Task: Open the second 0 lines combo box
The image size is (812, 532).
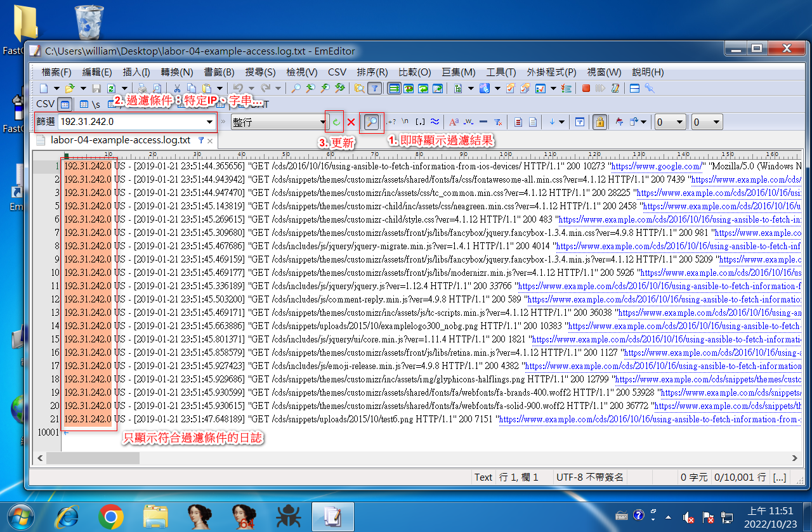Action: click(707, 122)
